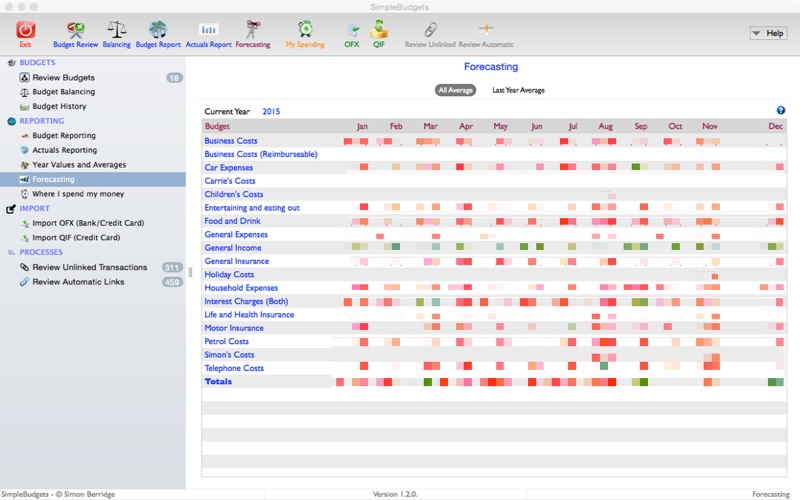Viewport: 800px width, 500px height.
Task: Switch to the Last Year Average view
Action: 518,90
